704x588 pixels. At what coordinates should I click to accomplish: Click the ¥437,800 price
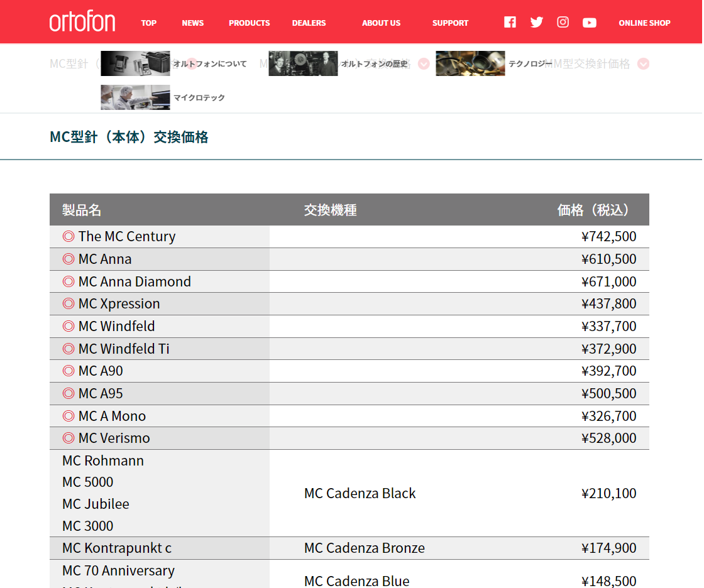pyautogui.click(x=609, y=304)
